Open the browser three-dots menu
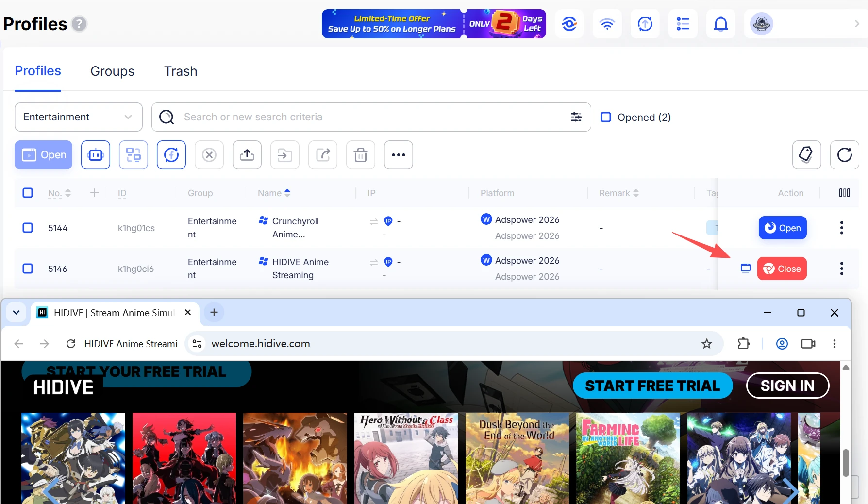868x504 pixels. coord(835,344)
